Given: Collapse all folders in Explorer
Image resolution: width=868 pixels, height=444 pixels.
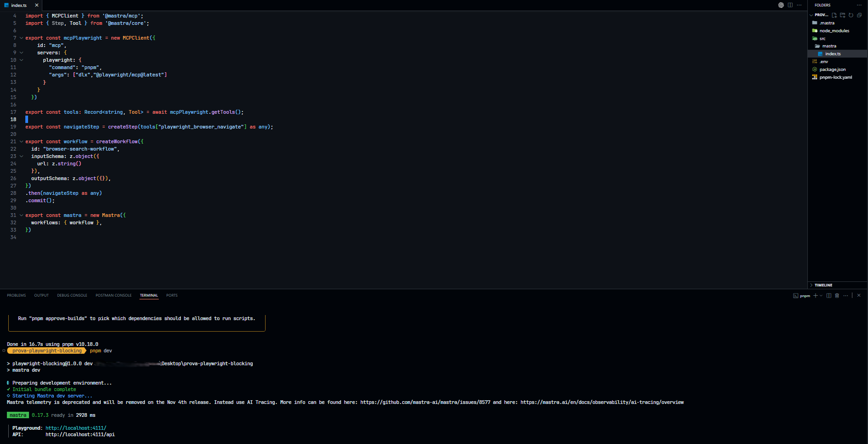Looking at the screenshot, I should 859,15.
